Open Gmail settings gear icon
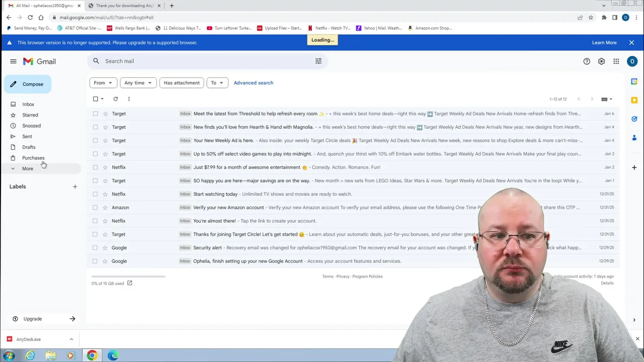Screen dimensions: 644x362 pyautogui.click(x=601, y=61)
